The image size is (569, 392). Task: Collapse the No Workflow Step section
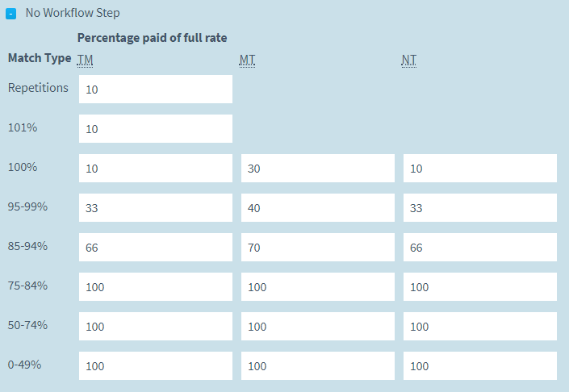11,14
